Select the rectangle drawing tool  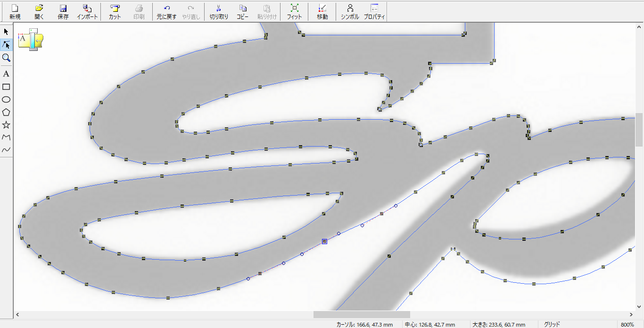[6, 87]
